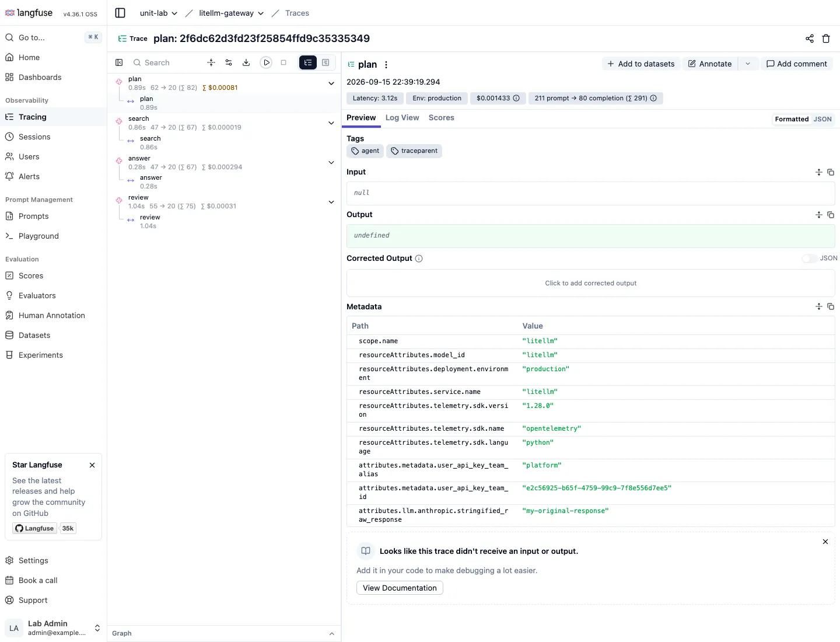Open the unit-lab organization dropdown
This screenshot has width=840, height=642.
[159, 13]
